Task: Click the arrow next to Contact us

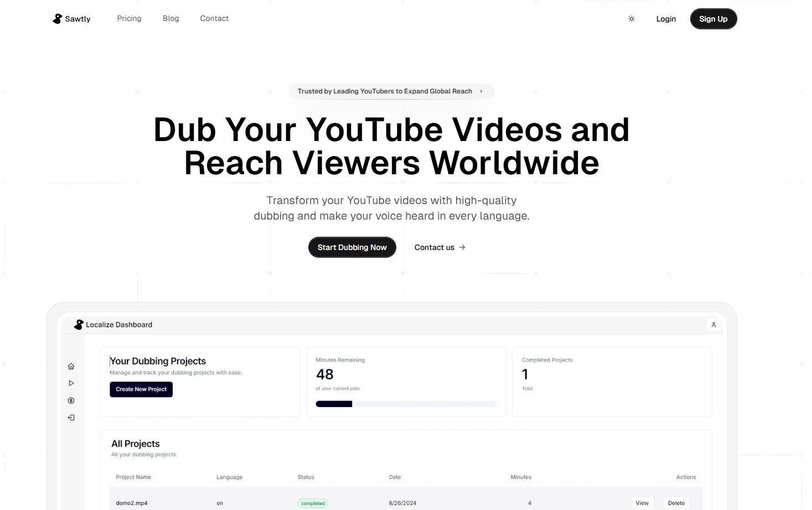Action: point(462,247)
